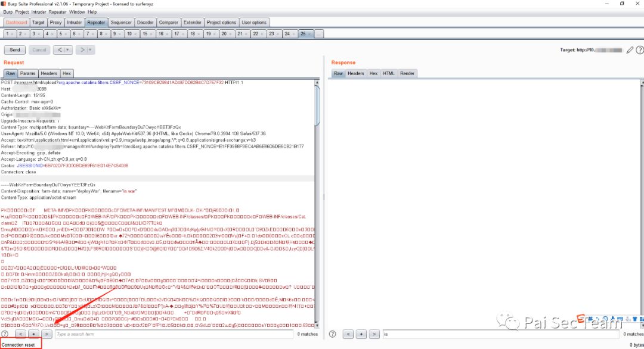This screenshot has height=349, width=644.
Task: Open the Project menu
Action: (22, 12)
